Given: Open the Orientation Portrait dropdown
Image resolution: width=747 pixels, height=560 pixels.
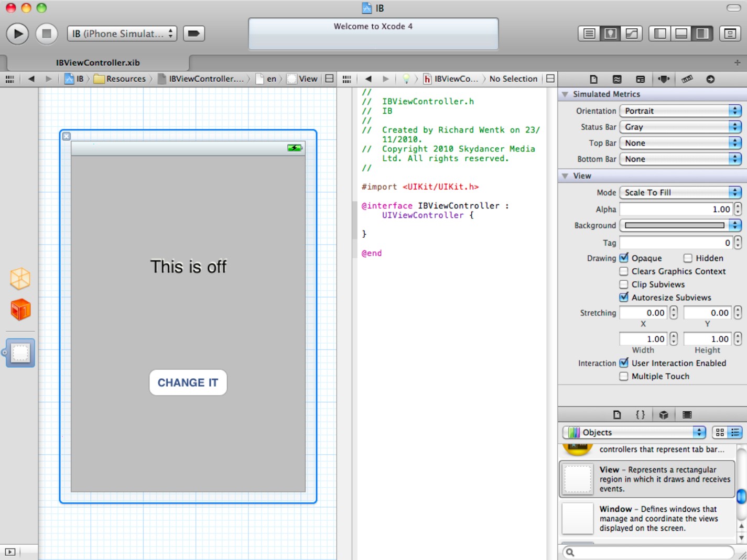Looking at the screenshot, I should (680, 111).
